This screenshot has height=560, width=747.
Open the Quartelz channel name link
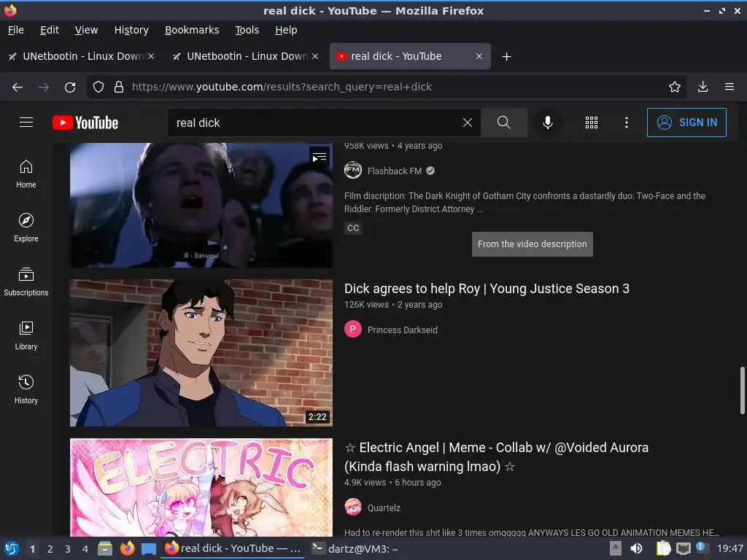coord(384,507)
